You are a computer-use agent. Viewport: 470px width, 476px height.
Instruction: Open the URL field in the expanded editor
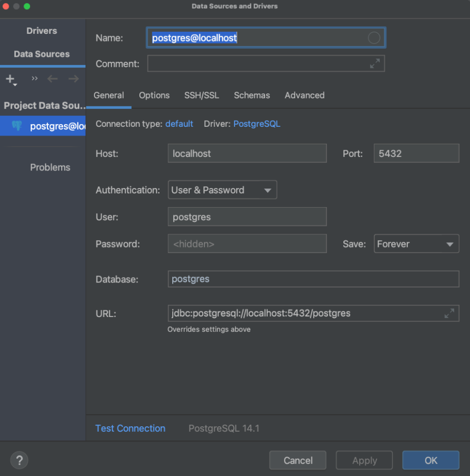pyautogui.click(x=449, y=313)
